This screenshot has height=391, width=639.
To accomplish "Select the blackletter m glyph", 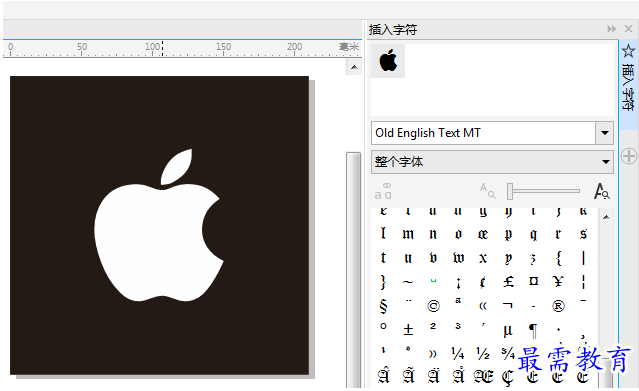I will pyautogui.click(x=408, y=234).
